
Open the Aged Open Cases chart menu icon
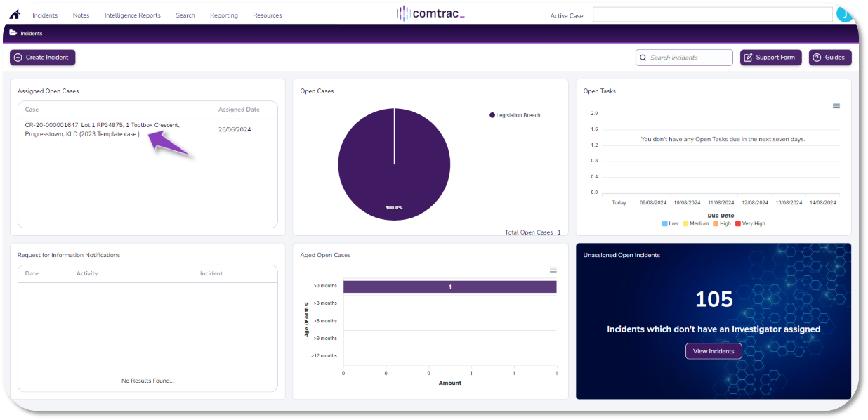tap(553, 270)
